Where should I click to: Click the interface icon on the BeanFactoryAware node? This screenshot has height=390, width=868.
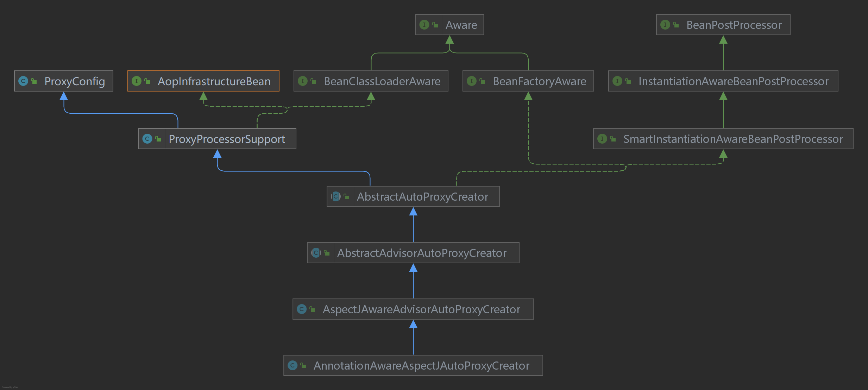coord(471,81)
